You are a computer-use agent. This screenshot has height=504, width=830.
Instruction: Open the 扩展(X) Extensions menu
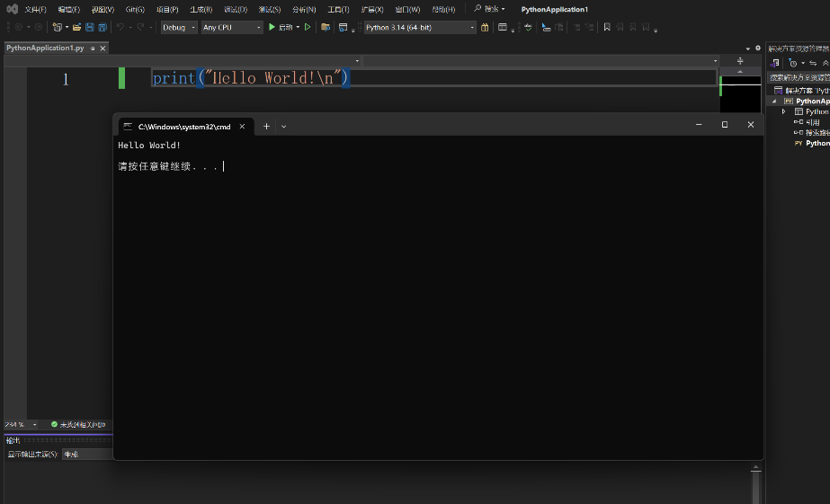click(372, 10)
